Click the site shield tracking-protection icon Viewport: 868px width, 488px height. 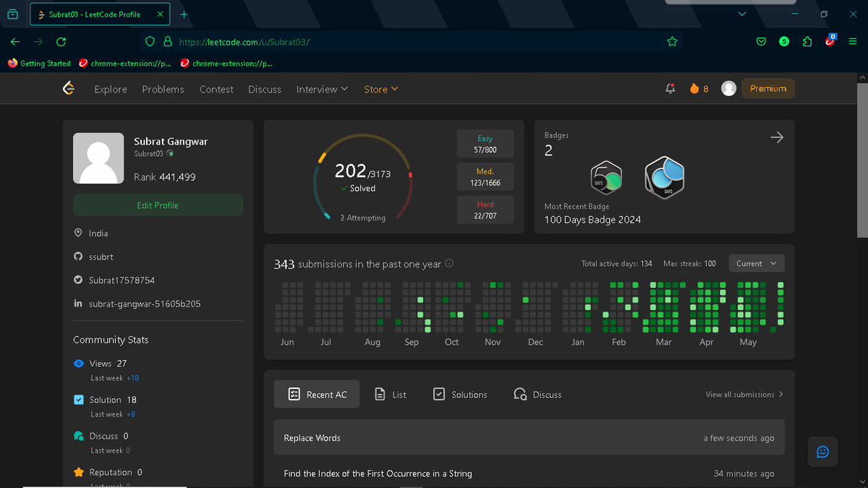pyautogui.click(x=150, y=41)
